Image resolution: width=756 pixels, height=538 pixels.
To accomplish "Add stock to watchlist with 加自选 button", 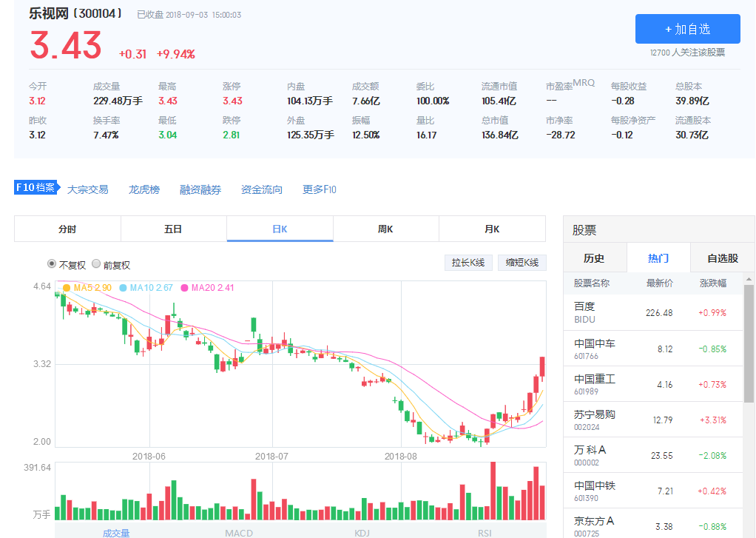I will [x=687, y=29].
